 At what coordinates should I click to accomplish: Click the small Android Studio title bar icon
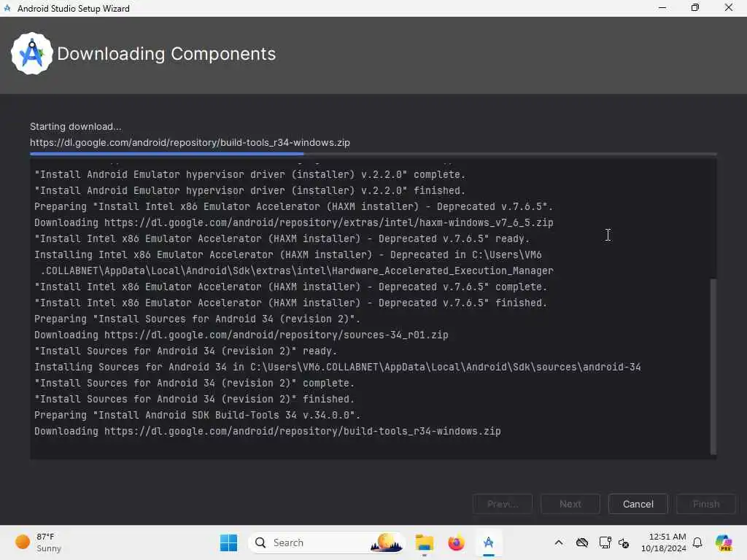coord(7,8)
